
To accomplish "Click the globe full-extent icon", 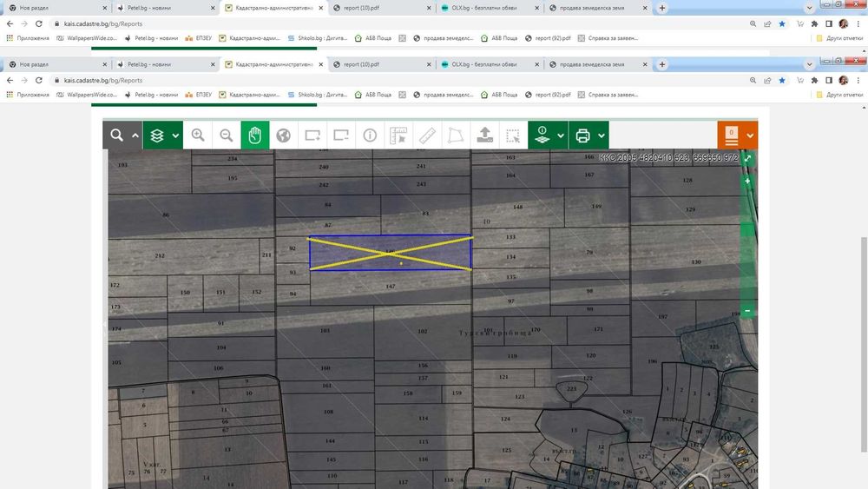I will point(284,135).
